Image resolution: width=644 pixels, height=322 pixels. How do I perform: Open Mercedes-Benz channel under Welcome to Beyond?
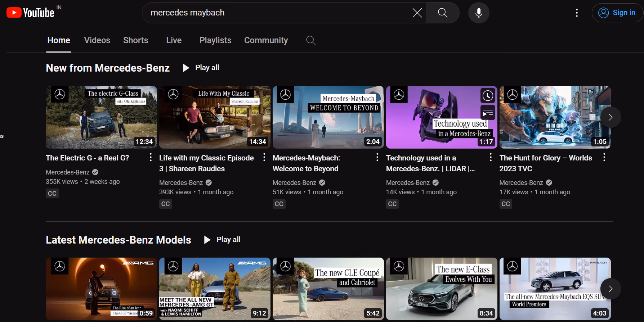point(294,183)
